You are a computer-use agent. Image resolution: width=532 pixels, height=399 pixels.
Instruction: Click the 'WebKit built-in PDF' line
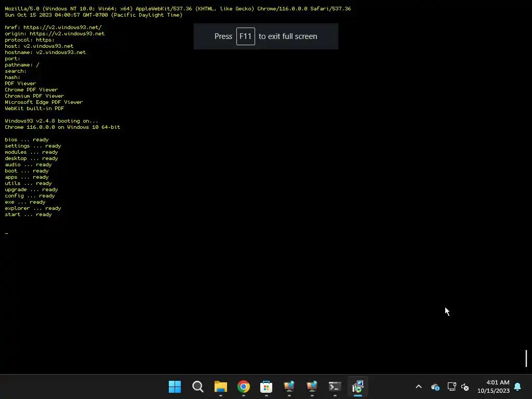tap(34, 109)
